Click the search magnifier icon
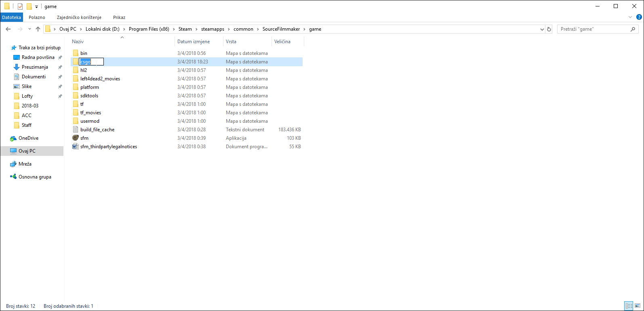The height and width of the screenshot is (311, 644). click(x=633, y=29)
